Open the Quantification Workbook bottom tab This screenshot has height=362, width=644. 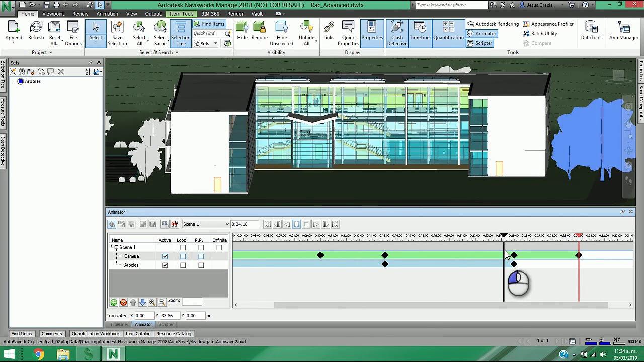point(96,334)
